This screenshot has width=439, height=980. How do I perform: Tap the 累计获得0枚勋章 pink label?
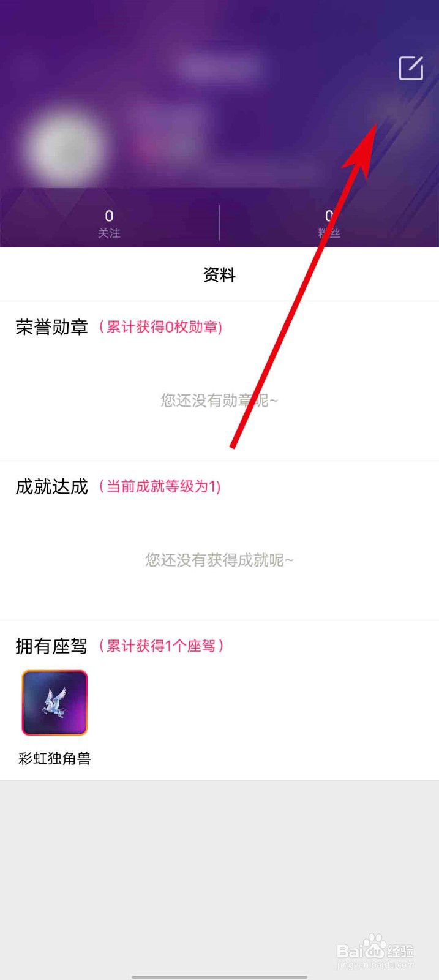(x=161, y=327)
